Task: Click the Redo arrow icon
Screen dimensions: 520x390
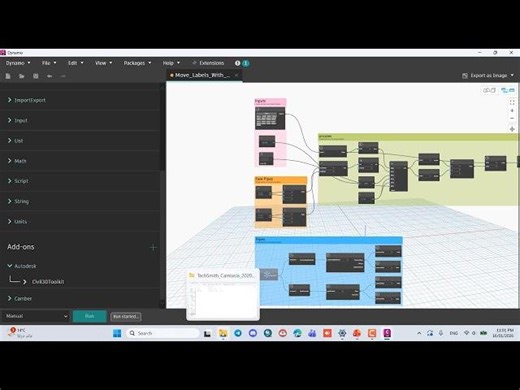Action: point(63,76)
